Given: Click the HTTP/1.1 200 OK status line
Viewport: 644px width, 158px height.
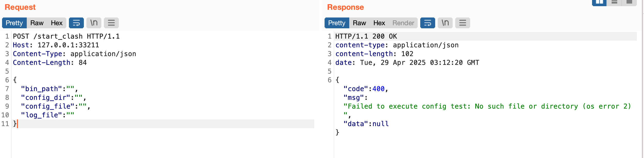Looking at the screenshot, I should click(366, 36).
